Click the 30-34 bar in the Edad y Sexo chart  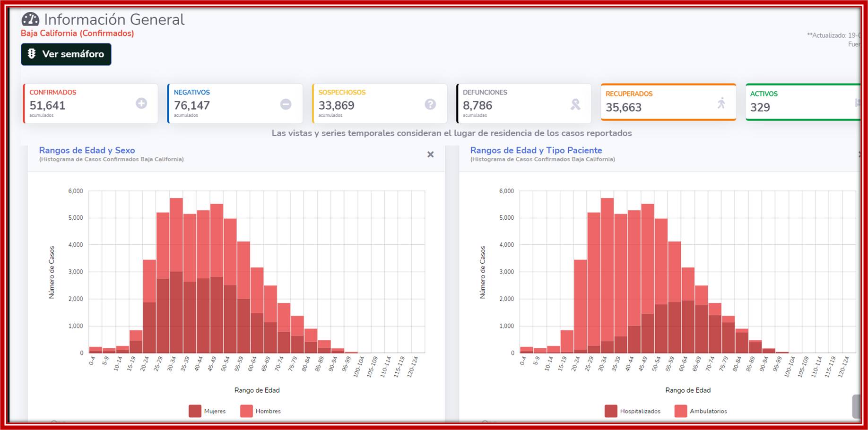[176, 275]
